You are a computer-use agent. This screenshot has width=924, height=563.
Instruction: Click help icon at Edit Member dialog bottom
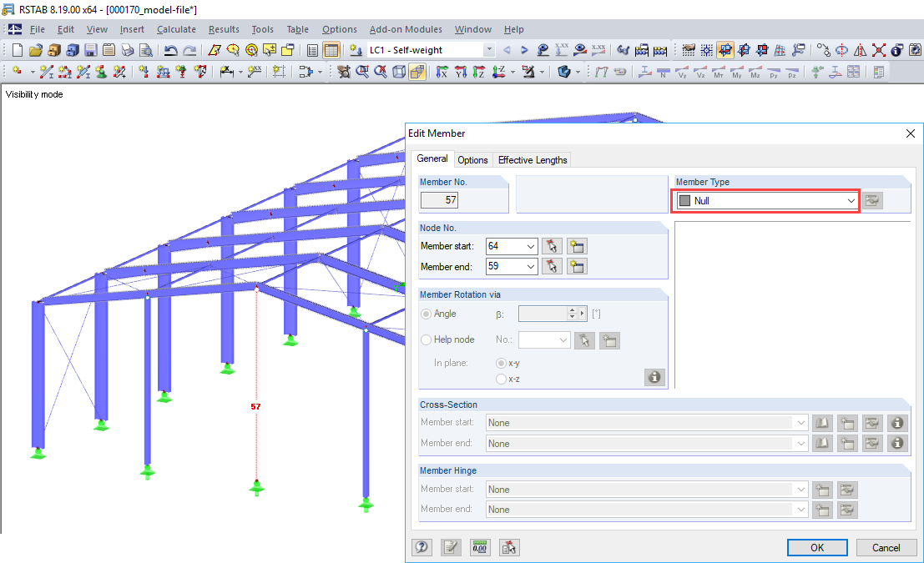[x=422, y=548]
